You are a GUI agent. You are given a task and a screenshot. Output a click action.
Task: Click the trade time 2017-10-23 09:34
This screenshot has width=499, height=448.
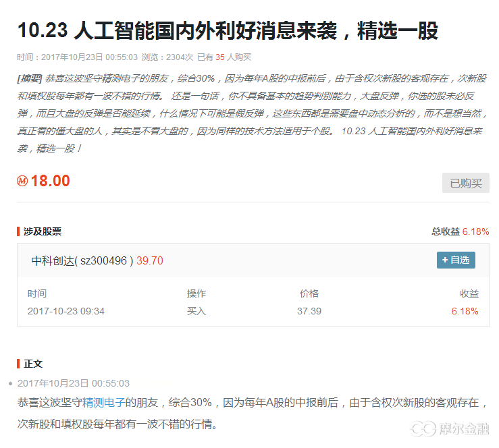[x=66, y=311]
